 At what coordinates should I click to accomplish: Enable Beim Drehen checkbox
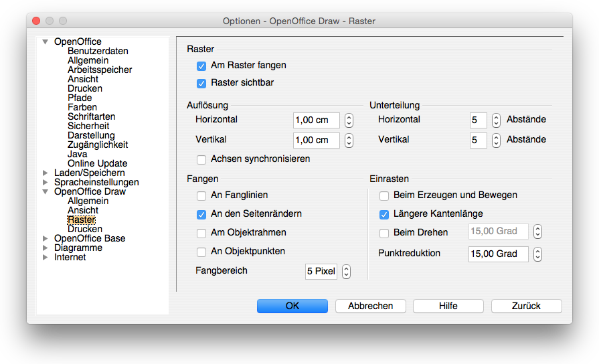(x=384, y=234)
